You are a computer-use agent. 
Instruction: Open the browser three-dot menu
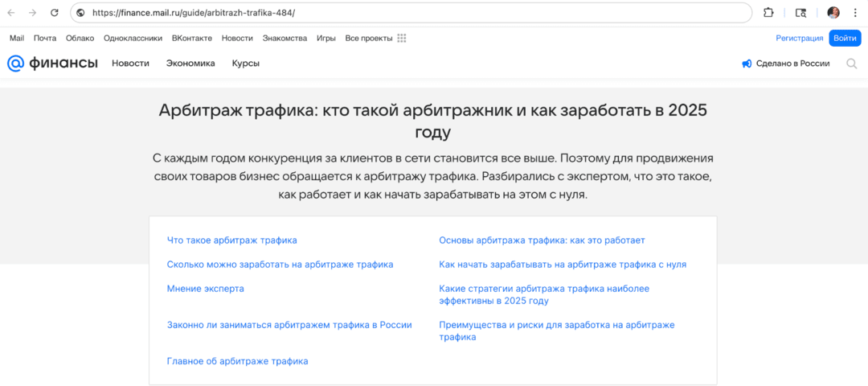[x=855, y=13]
